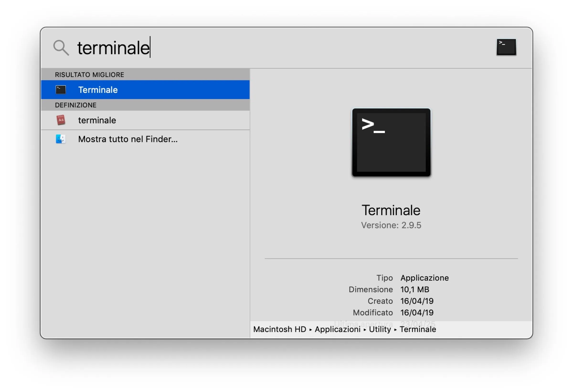Click Utility in the path breadcrumb

point(380,329)
